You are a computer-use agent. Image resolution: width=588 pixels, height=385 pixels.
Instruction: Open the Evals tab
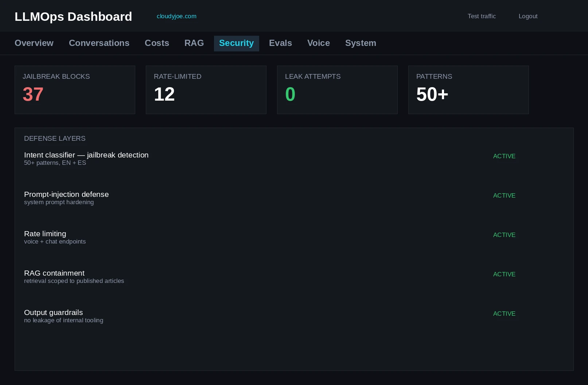click(280, 43)
